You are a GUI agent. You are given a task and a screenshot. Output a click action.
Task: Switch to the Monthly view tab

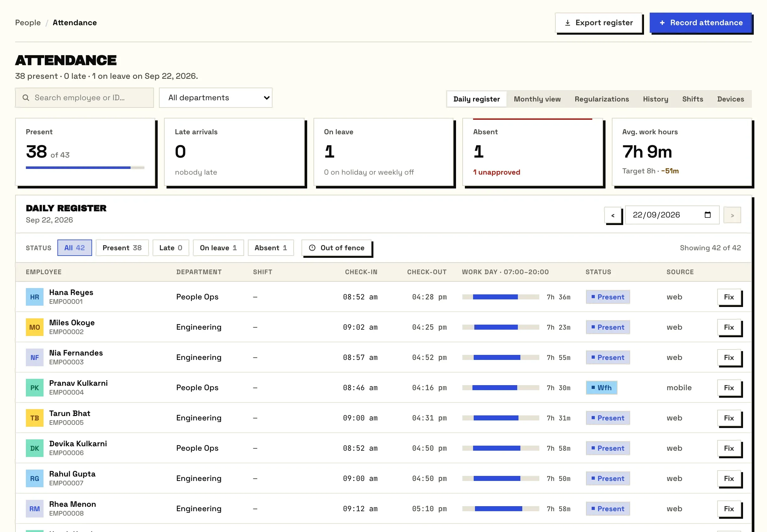pos(537,99)
